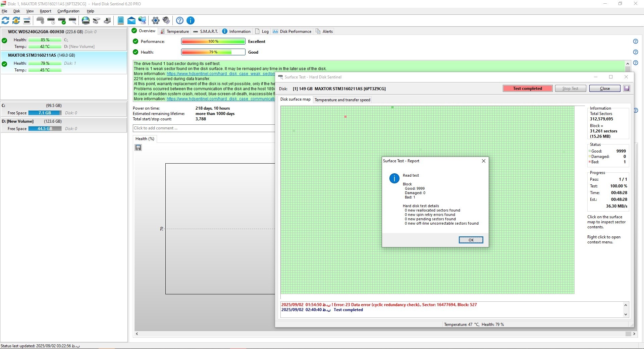Viewport: 644px width, 349px height.
Task: Select the D: [New Volume] entry
Action: (x=64, y=125)
